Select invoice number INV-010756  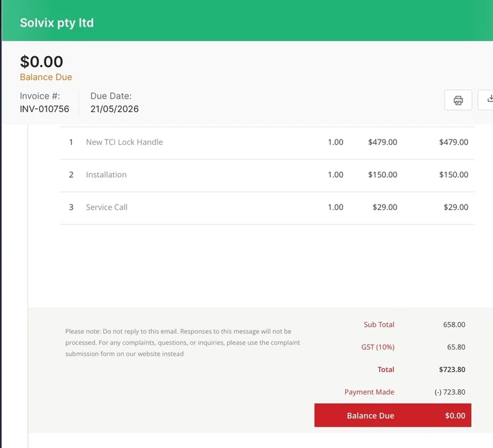[x=45, y=109]
